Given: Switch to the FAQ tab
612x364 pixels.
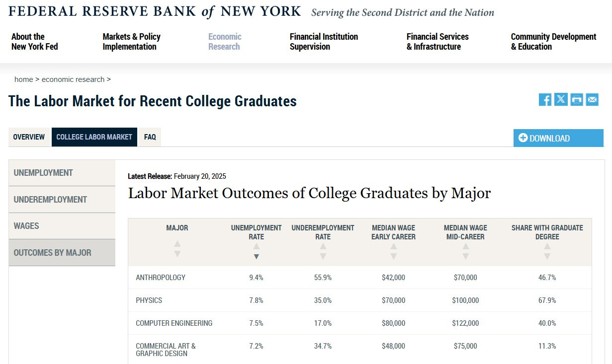Looking at the screenshot, I should (150, 137).
